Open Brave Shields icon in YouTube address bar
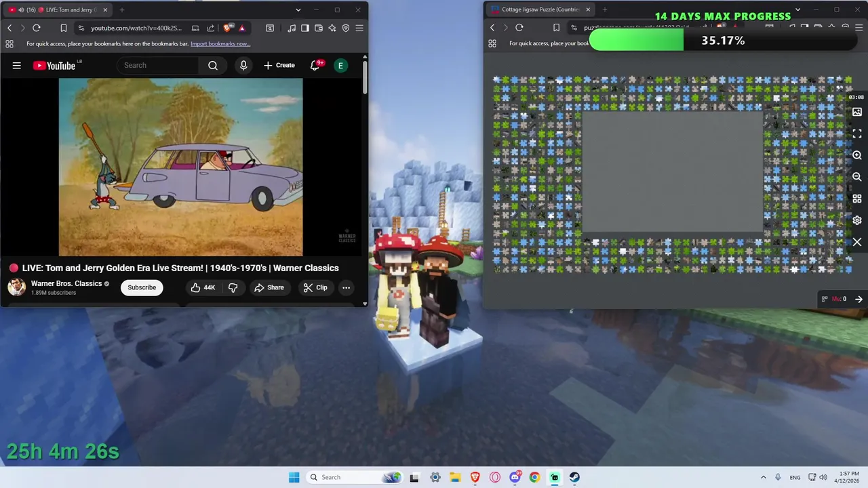 pos(227,28)
